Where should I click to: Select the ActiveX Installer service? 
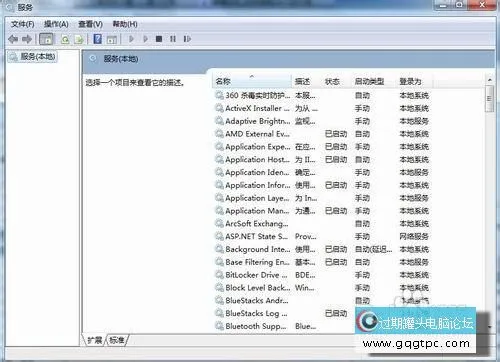[x=322, y=108]
